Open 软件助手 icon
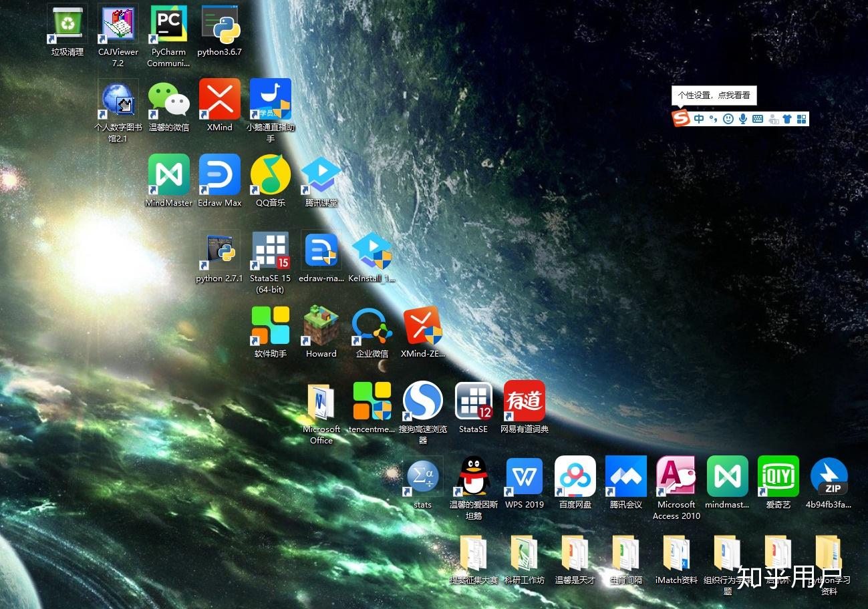 click(271, 326)
